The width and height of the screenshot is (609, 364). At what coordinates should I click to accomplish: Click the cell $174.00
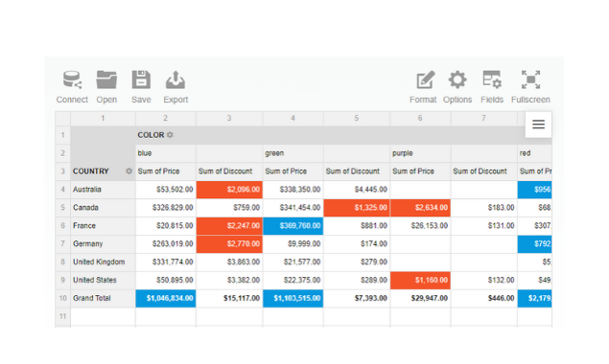[x=357, y=243]
